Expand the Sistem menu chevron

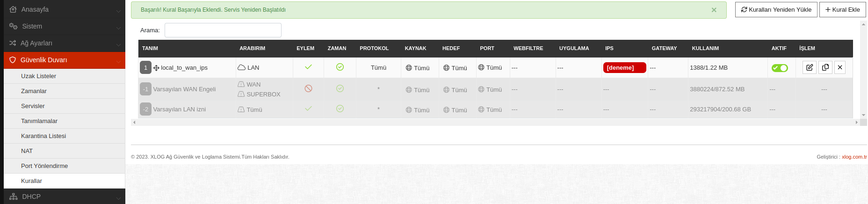[118, 27]
